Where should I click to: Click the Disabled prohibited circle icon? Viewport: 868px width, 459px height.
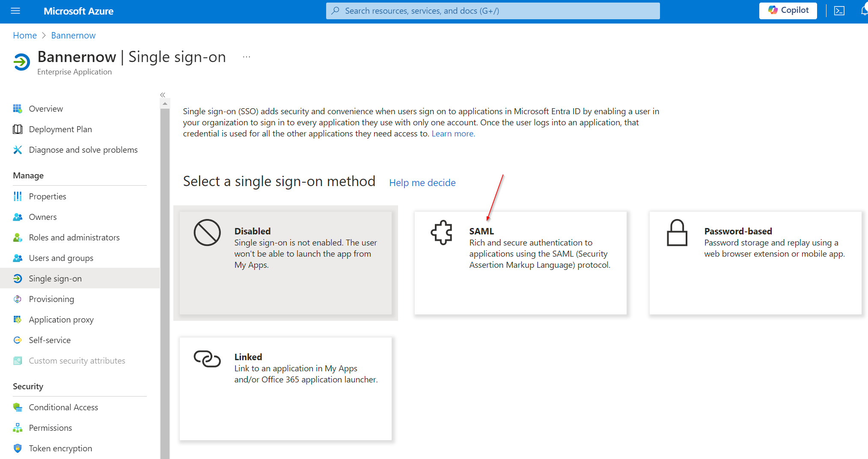pos(207,233)
